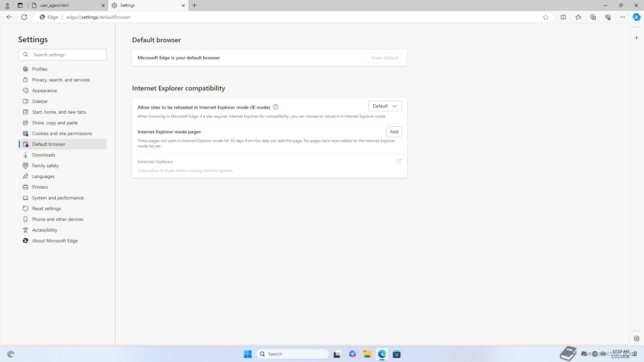Click Add for Internet Explorer mode pages
This screenshot has width=644, height=362.
[394, 132]
